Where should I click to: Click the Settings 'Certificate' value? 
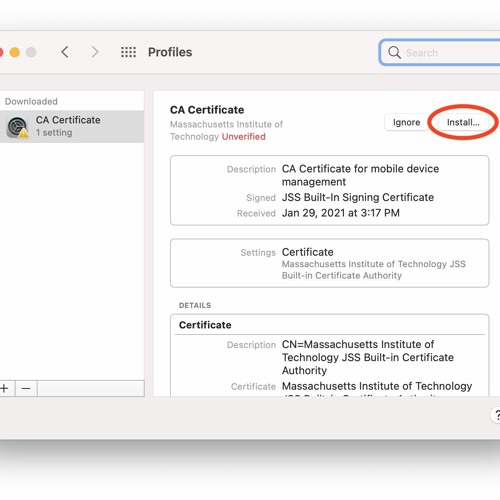(x=307, y=252)
